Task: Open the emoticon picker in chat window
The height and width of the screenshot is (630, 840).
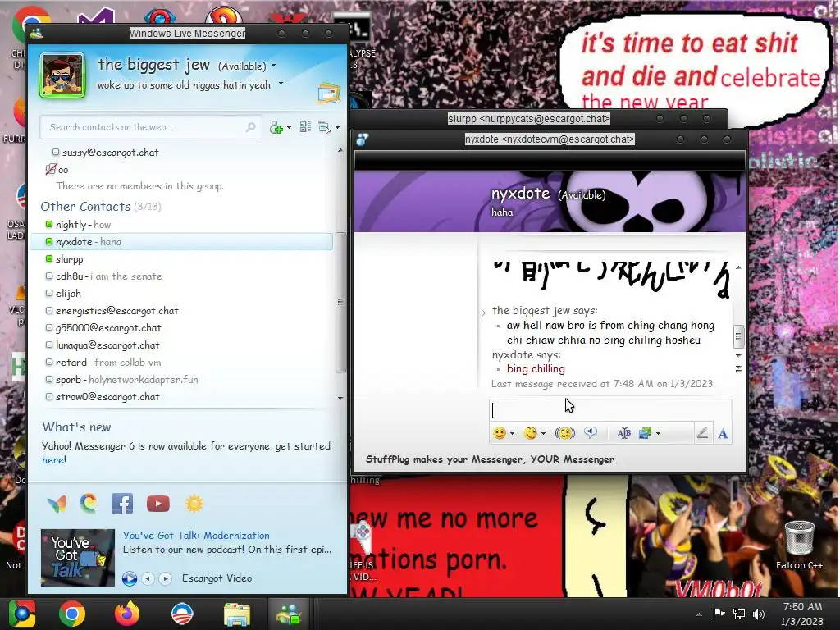Action: point(500,433)
